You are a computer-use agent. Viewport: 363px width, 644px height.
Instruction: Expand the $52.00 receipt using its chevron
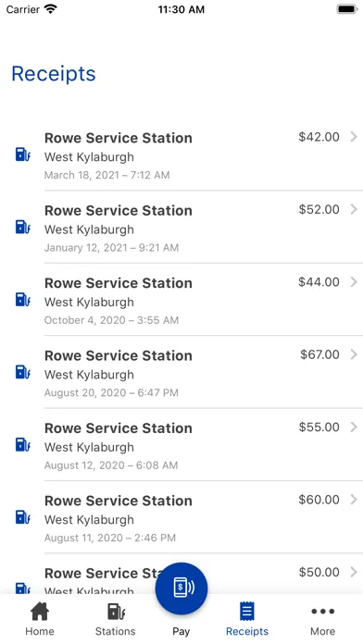354,209
